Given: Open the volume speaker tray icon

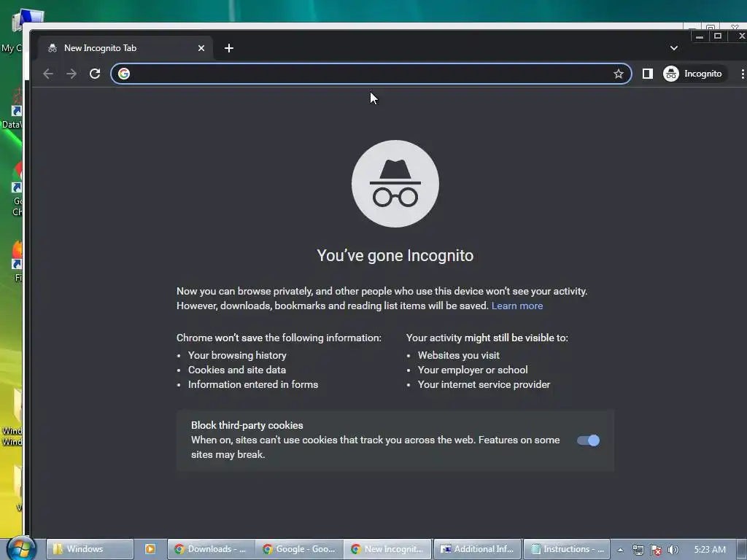Looking at the screenshot, I should pyautogui.click(x=673, y=550).
